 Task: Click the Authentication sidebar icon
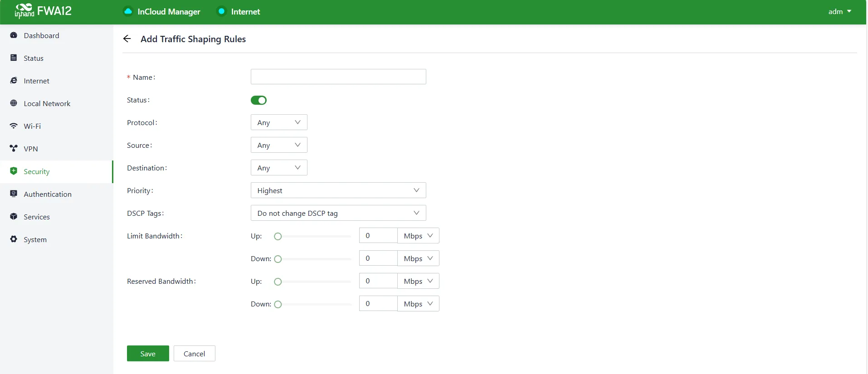(x=14, y=194)
